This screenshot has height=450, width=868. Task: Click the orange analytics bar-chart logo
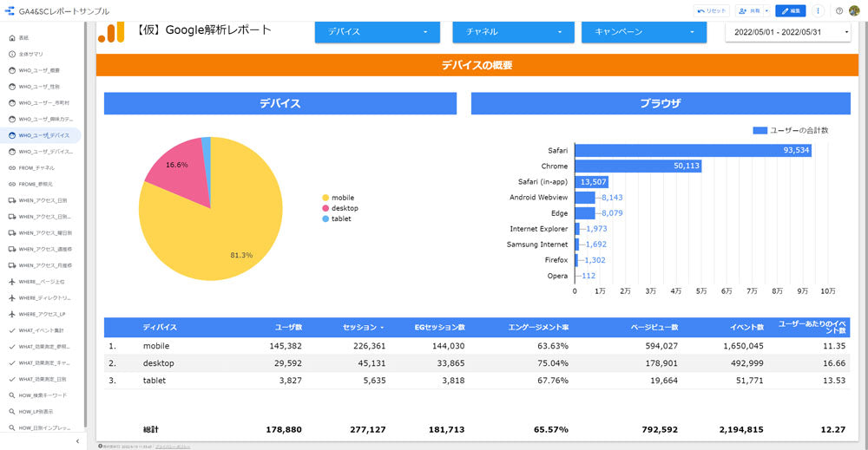[x=111, y=32]
